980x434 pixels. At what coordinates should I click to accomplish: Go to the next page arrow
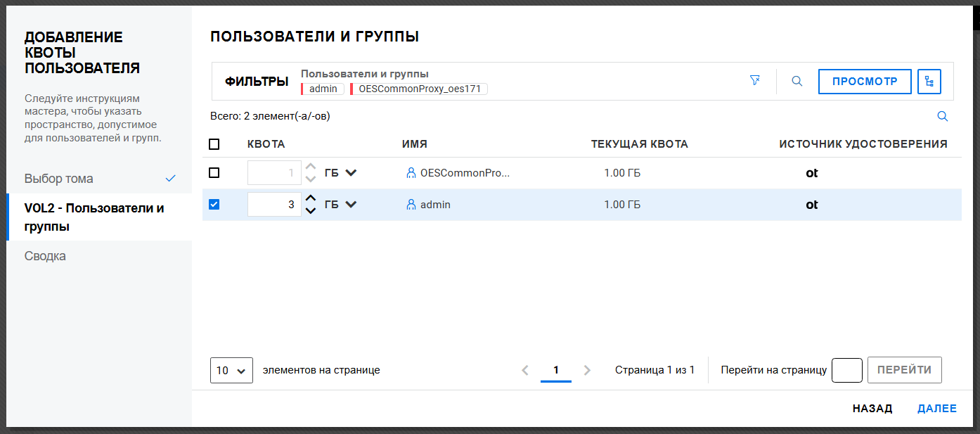(x=588, y=370)
